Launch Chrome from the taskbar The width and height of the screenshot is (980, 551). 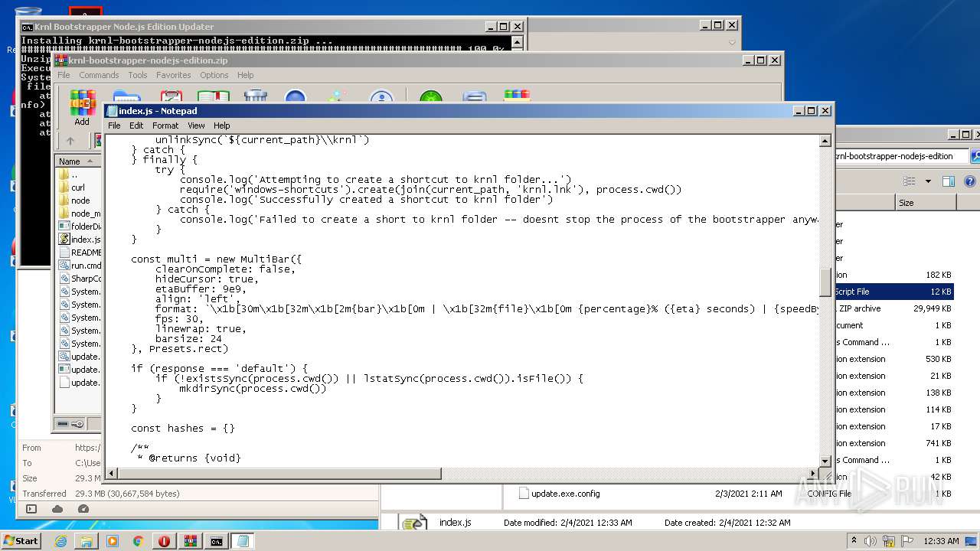139,541
